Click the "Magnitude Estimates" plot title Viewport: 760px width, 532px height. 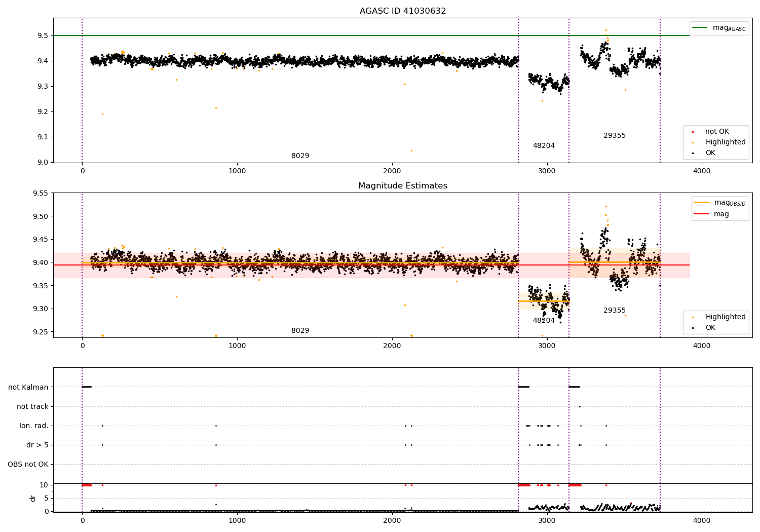click(403, 186)
